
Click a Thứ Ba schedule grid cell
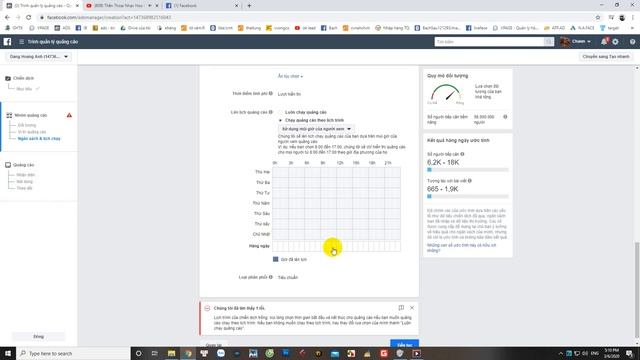pyautogui.click(x=336, y=182)
